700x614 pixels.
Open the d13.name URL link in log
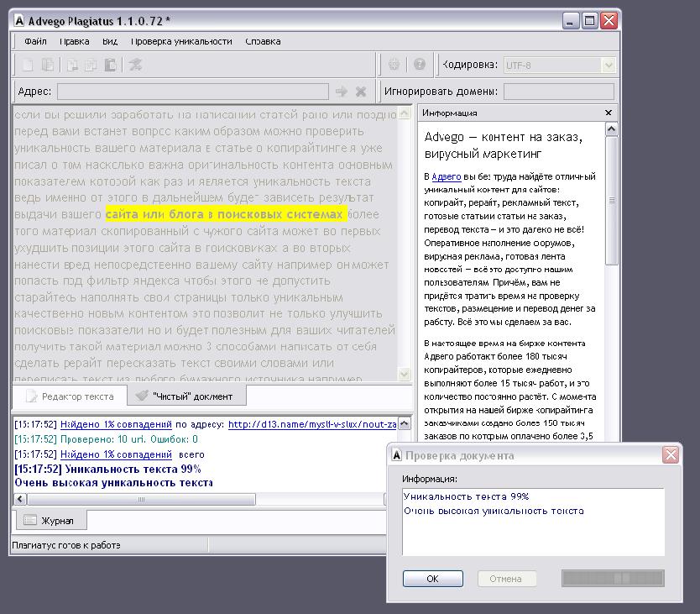point(312,424)
